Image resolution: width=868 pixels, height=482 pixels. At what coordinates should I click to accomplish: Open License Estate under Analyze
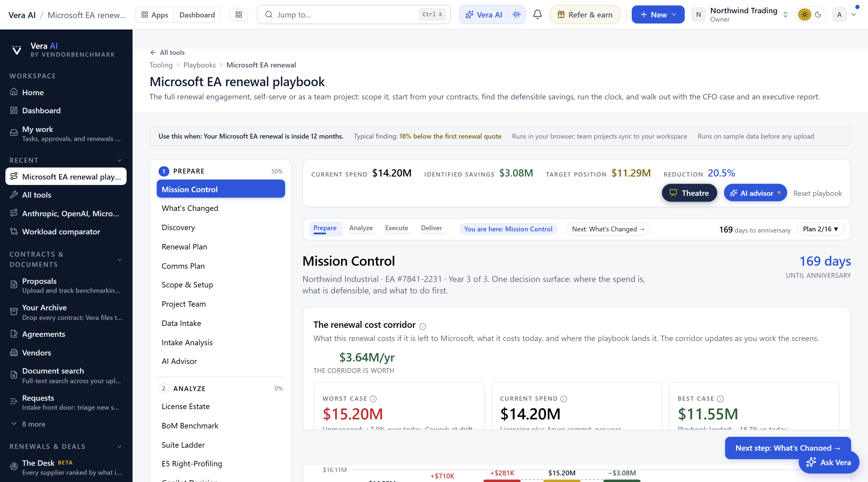pos(221,406)
